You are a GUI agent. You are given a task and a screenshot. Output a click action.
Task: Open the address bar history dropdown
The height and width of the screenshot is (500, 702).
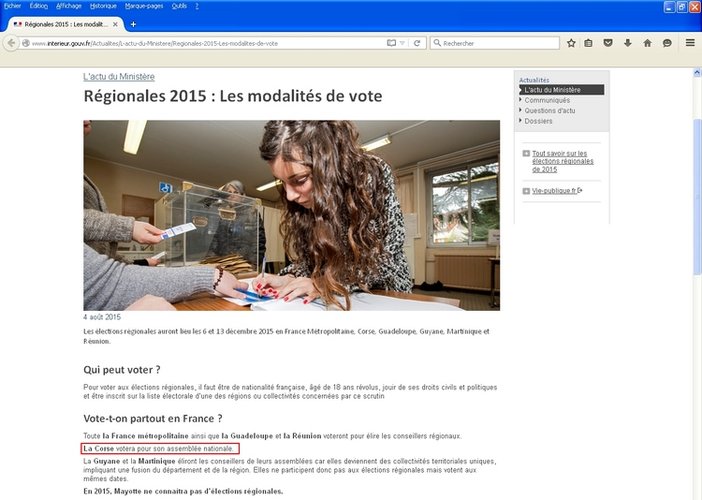click(402, 43)
